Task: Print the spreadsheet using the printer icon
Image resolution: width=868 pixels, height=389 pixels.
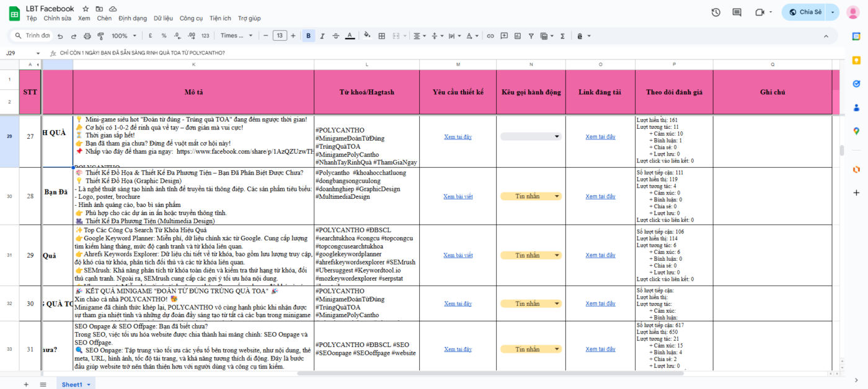Action: point(87,36)
